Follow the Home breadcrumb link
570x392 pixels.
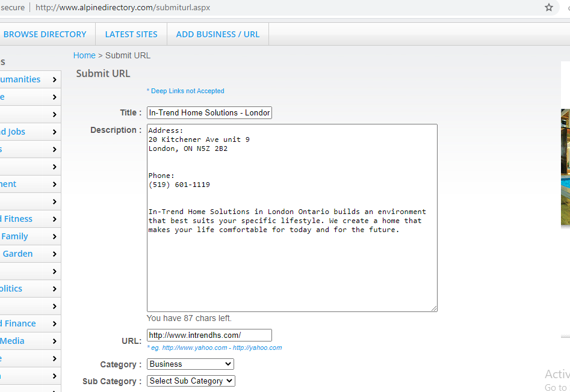coord(84,55)
